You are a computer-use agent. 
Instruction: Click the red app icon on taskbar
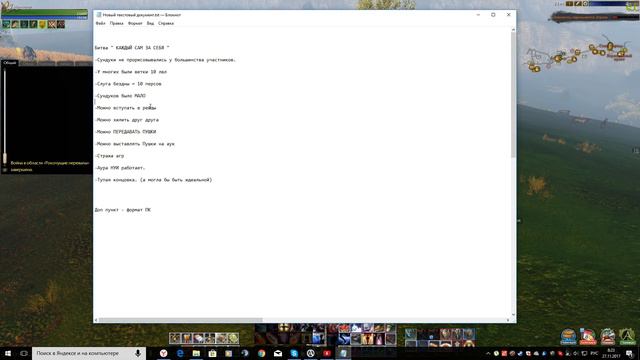coord(327,353)
